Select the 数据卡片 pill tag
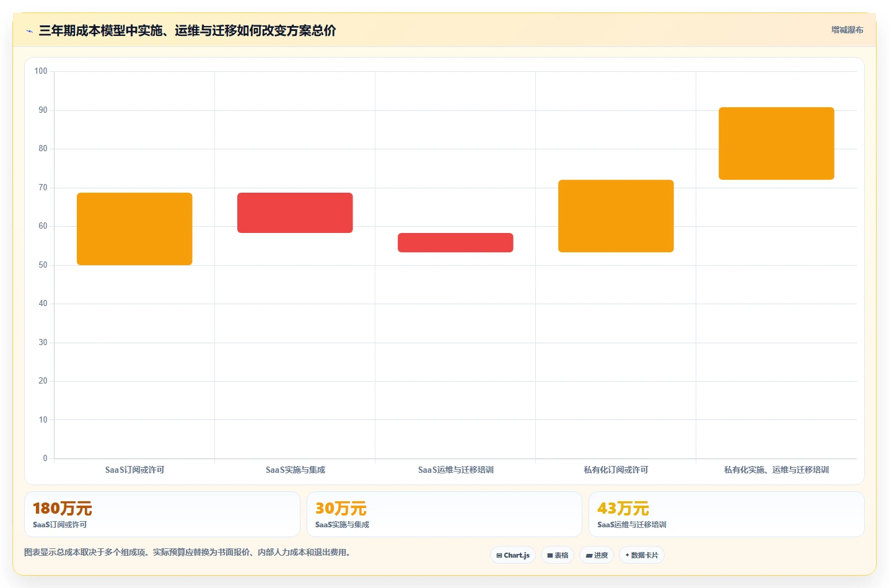 [642, 555]
